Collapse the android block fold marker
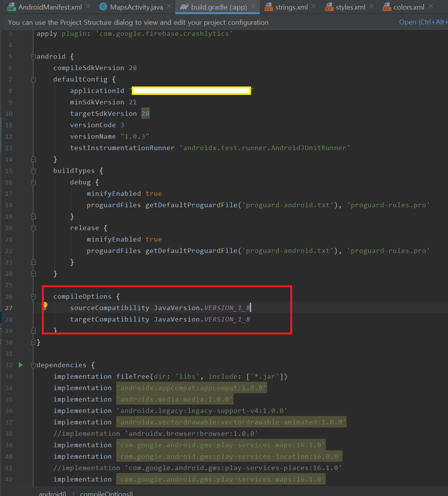Image resolution: width=448 pixels, height=496 pixels. (x=33, y=57)
